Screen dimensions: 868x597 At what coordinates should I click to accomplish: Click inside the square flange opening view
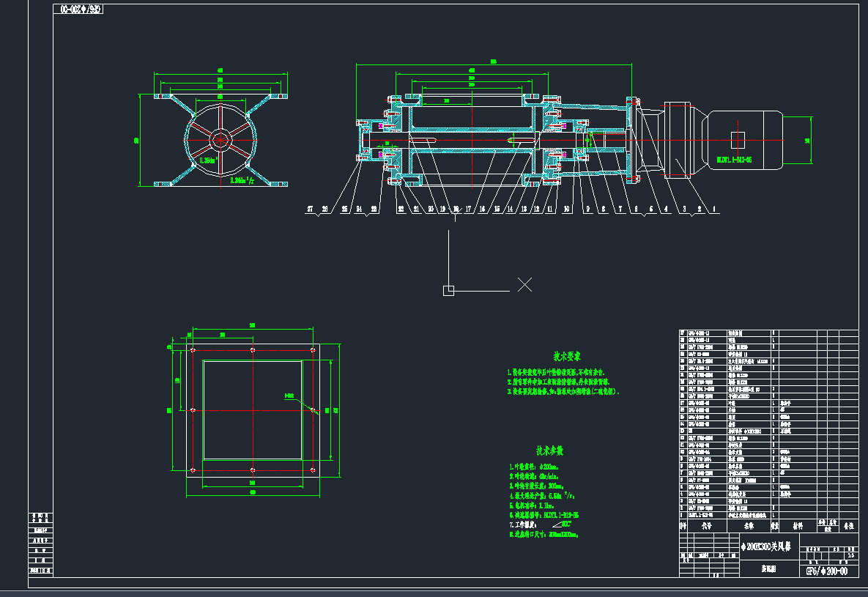(252, 409)
